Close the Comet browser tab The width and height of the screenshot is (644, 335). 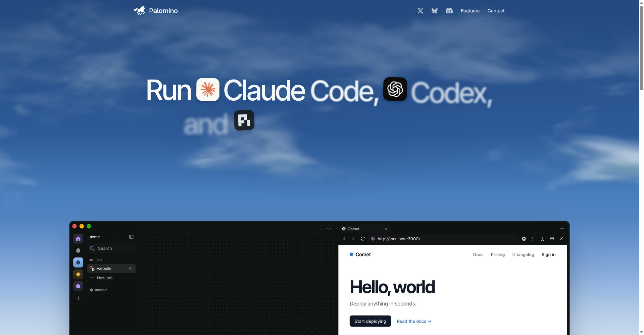tap(386, 229)
